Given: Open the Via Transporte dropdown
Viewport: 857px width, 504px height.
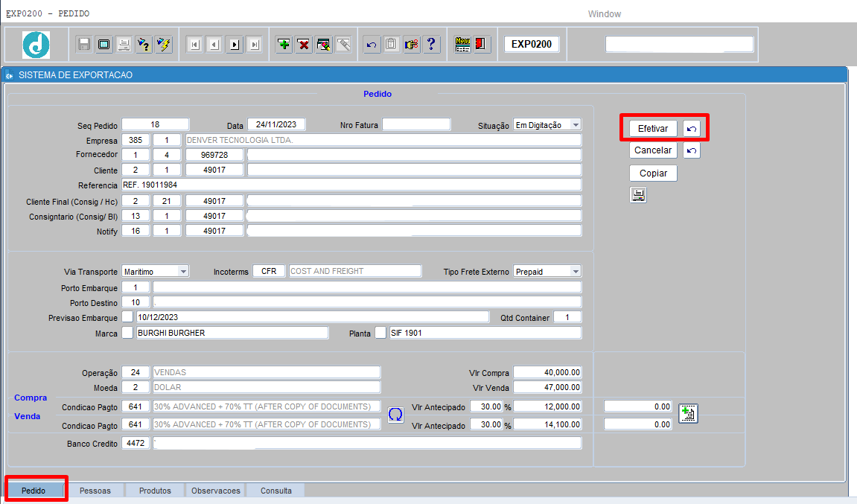Looking at the screenshot, I should tap(183, 272).
